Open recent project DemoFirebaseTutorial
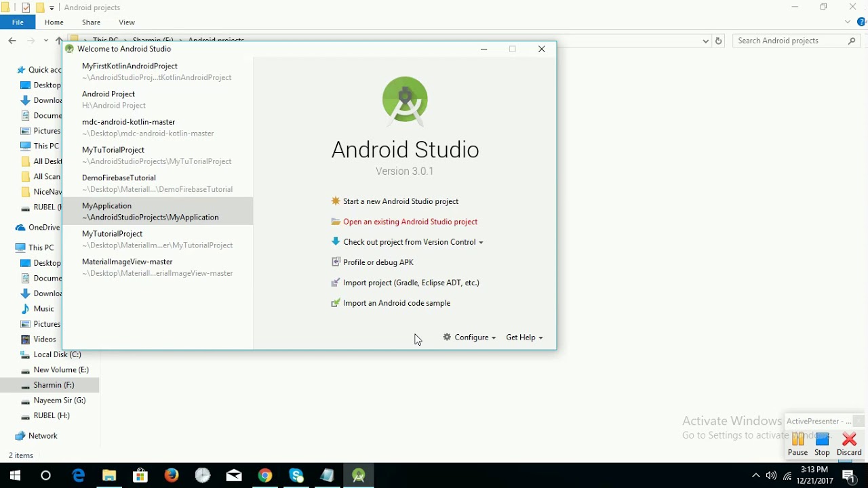This screenshot has width=868, height=488. (157, 183)
